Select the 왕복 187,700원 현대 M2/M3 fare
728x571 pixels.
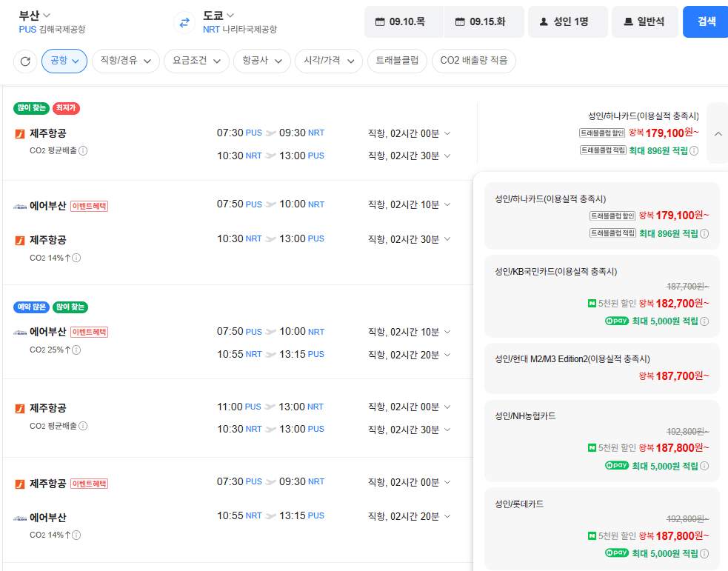coord(601,368)
